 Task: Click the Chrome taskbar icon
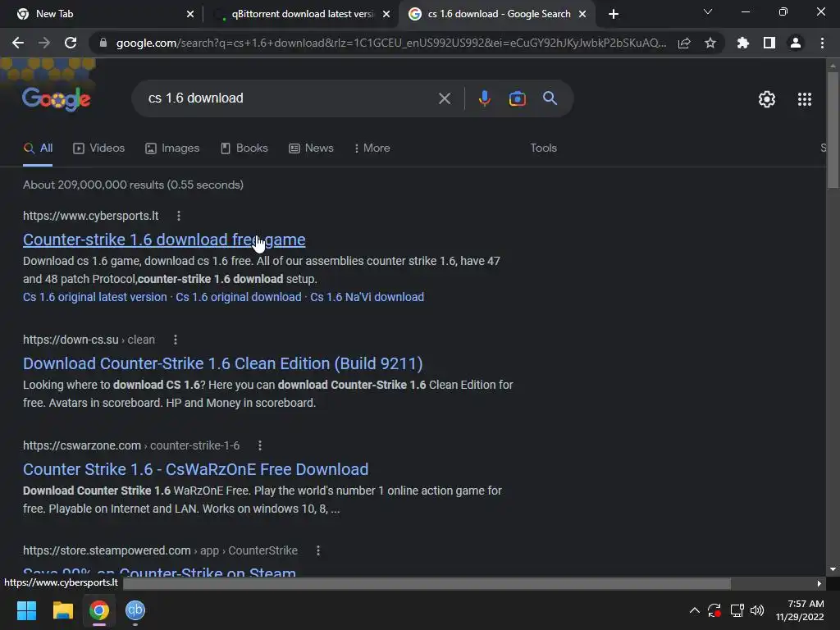99,610
